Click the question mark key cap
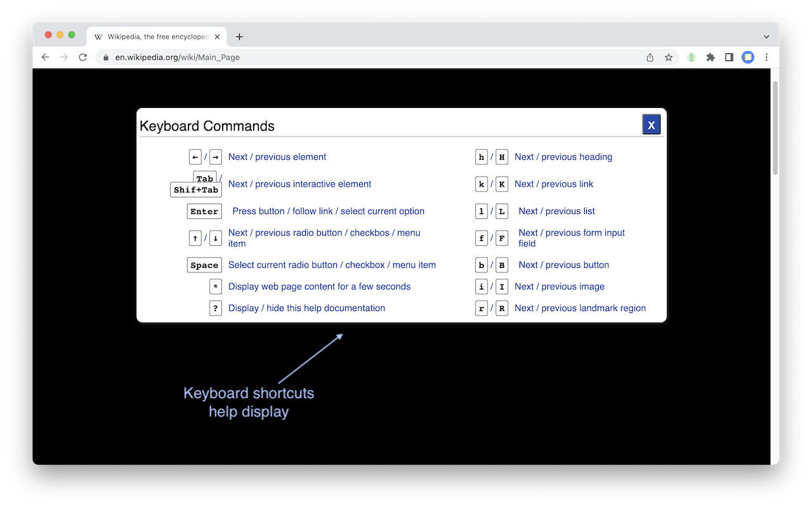This screenshot has height=508, width=812. [216, 309]
